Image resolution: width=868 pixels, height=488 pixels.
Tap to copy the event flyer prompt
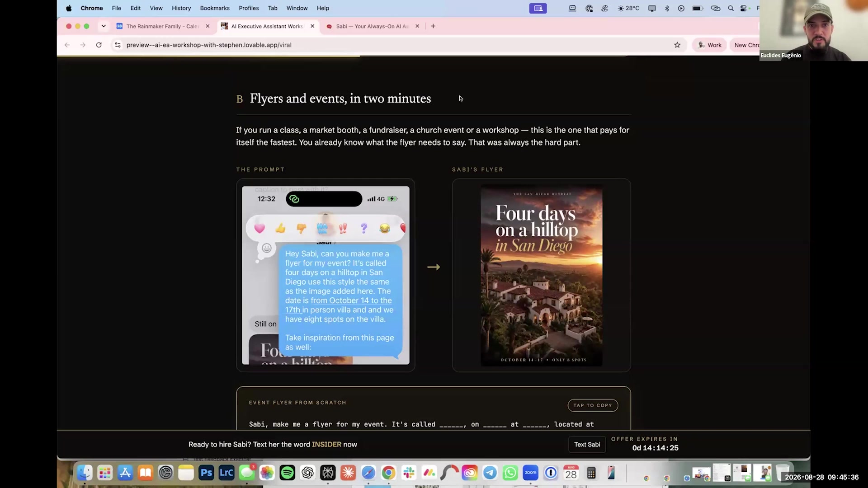click(593, 405)
